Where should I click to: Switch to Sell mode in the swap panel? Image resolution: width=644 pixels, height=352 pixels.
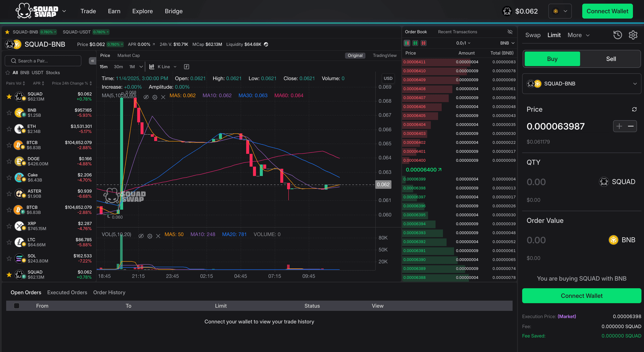point(611,59)
